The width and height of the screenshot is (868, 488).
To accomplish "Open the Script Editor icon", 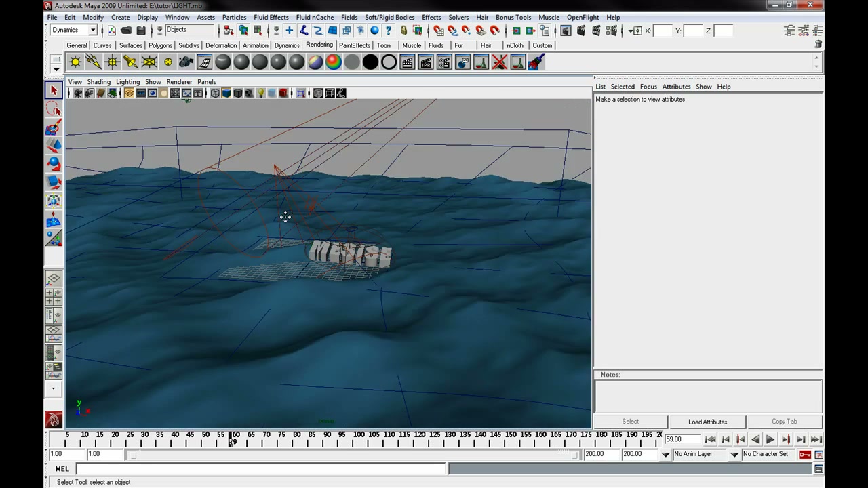I will (x=818, y=469).
